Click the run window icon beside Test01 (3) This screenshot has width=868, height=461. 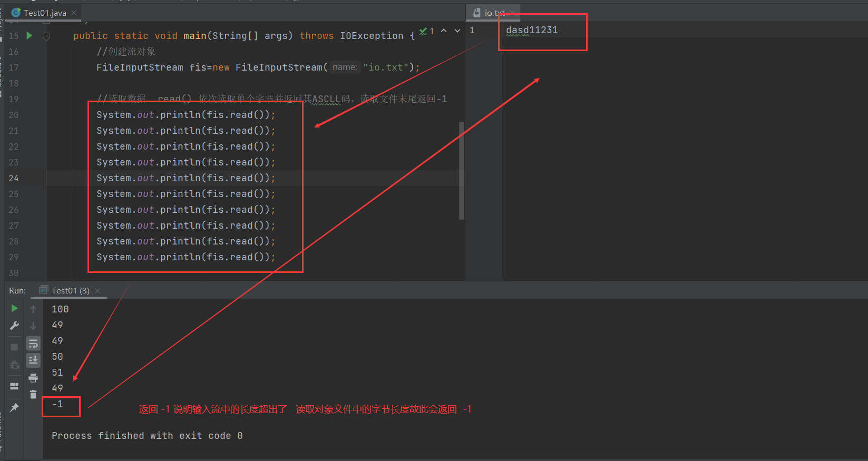coord(44,290)
